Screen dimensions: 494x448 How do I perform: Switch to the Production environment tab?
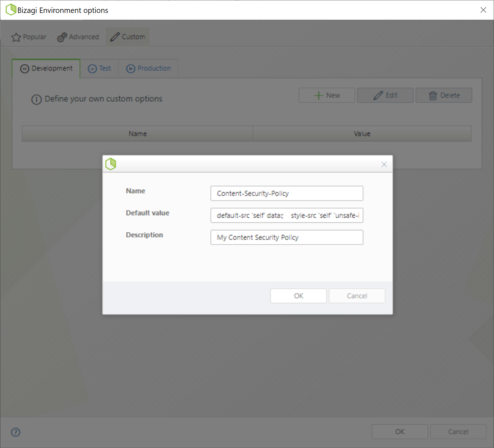148,69
